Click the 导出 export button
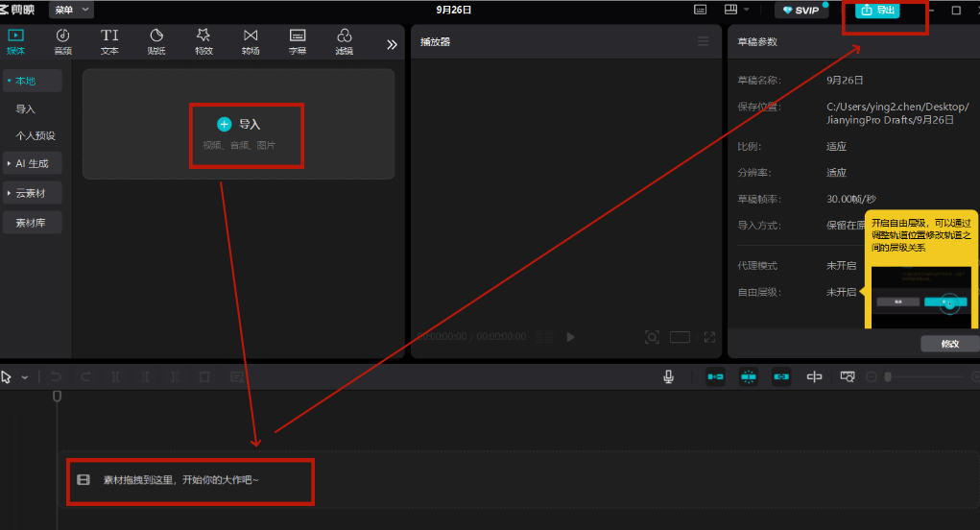This screenshot has width=980, height=530. pyautogui.click(x=877, y=10)
